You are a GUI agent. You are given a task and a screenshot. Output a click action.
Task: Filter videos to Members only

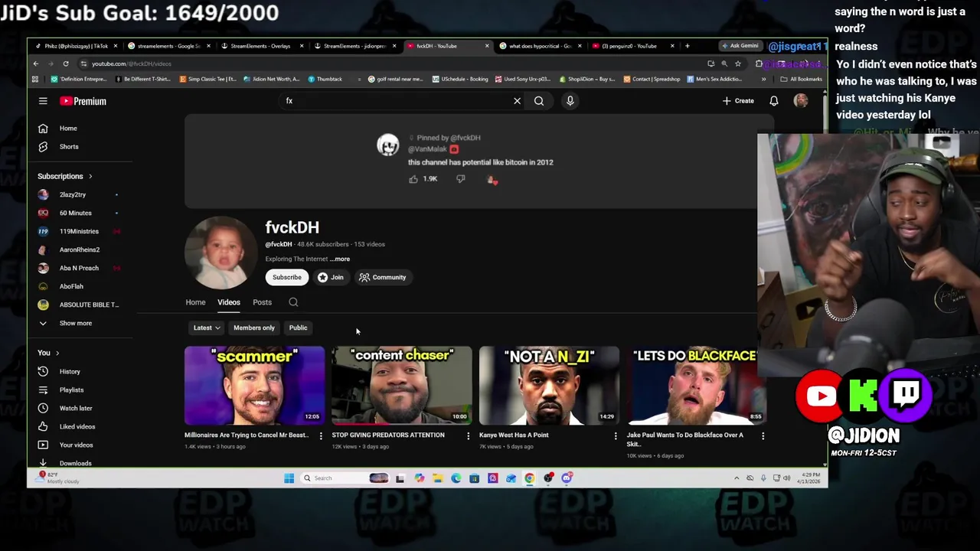[254, 328]
